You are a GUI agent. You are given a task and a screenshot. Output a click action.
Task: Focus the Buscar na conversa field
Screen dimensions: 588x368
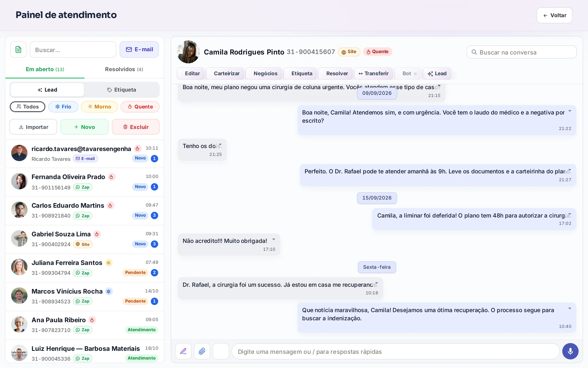point(522,52)
